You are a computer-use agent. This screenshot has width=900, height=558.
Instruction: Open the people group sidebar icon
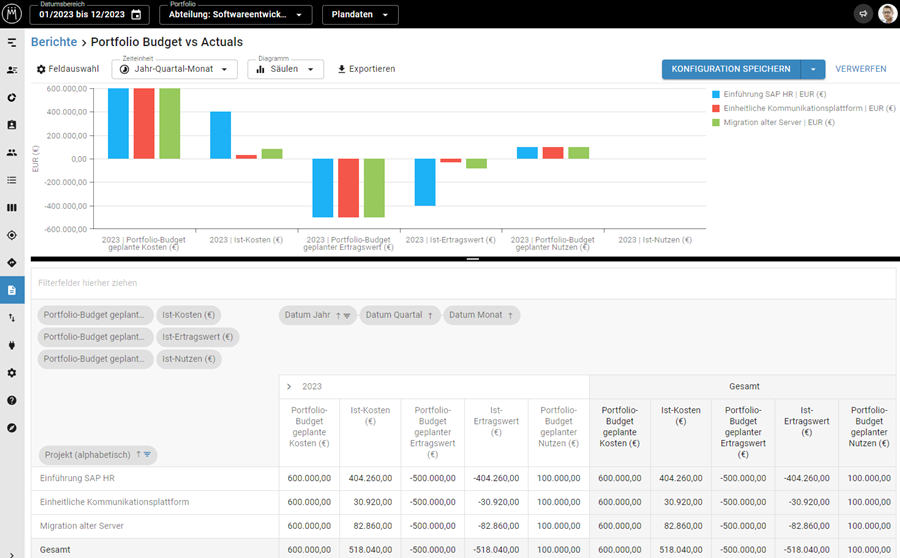pyautogui.click(x=11, y=153)
